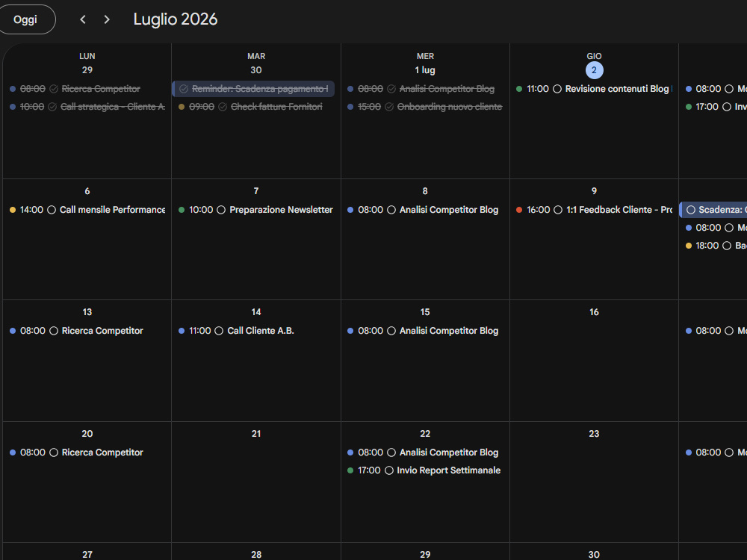
Task: Click the Oggi button
Action: point(26,19)
